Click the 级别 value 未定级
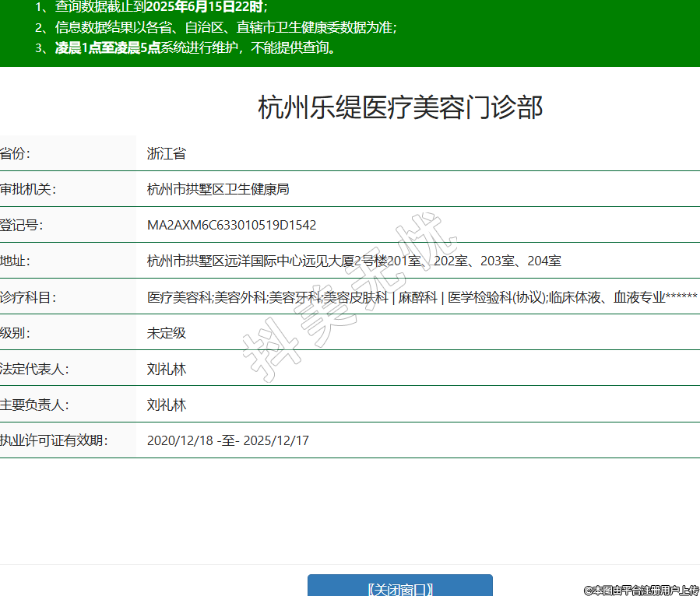 pyautogui.click(x=167, y=333)
